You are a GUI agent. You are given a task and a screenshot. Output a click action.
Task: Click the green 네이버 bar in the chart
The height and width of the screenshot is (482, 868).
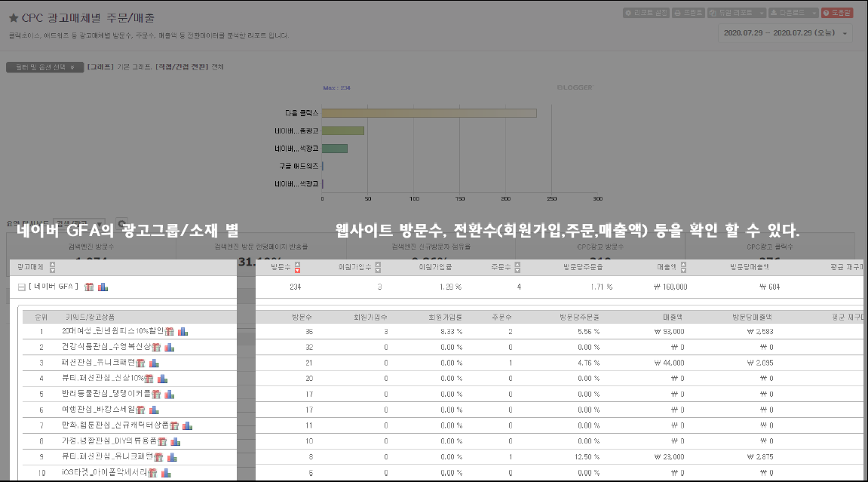click(x=334, y=149)
